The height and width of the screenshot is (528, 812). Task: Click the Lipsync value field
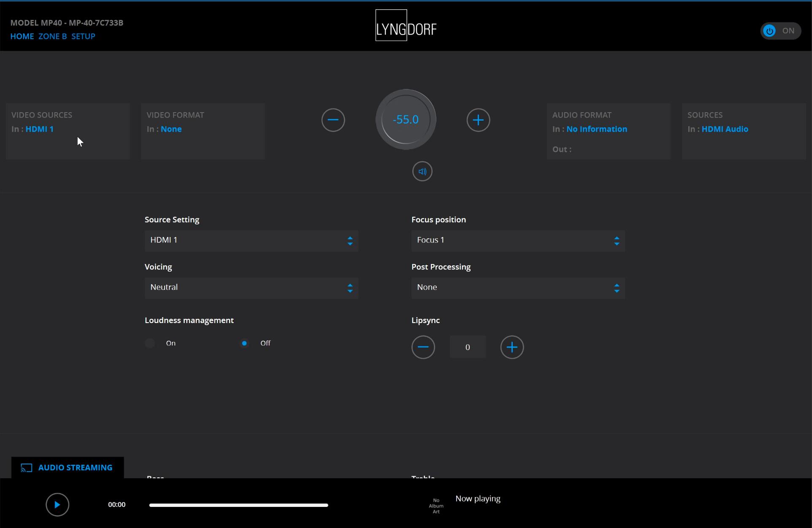(467, 347)
